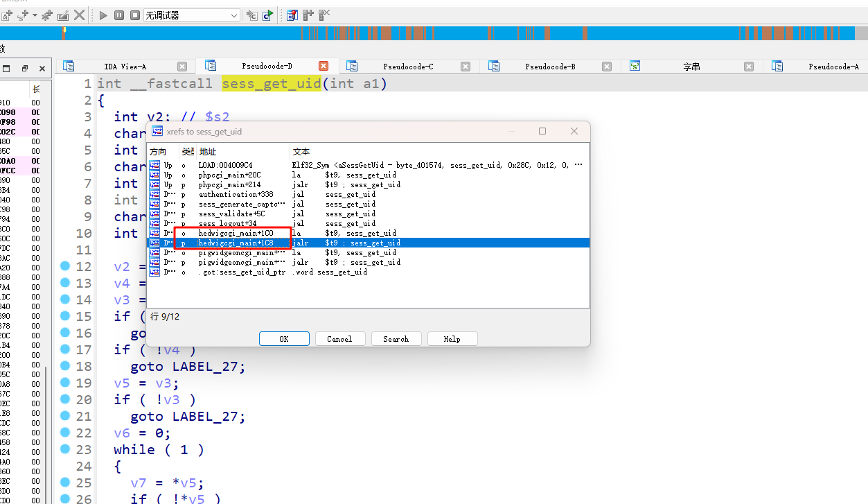Screen dimensions: 868x504
Task: Switch to the Pseudocode-C tab
Action: [408, 67]
